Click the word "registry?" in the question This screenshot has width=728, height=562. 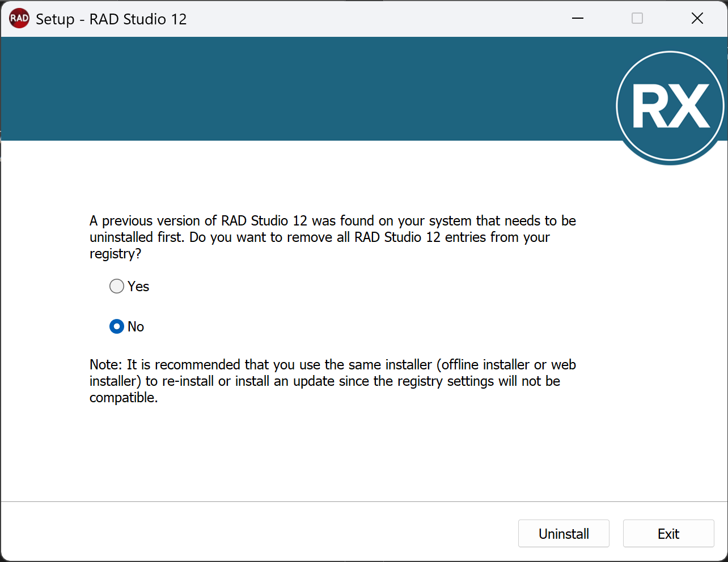point(116,254)
